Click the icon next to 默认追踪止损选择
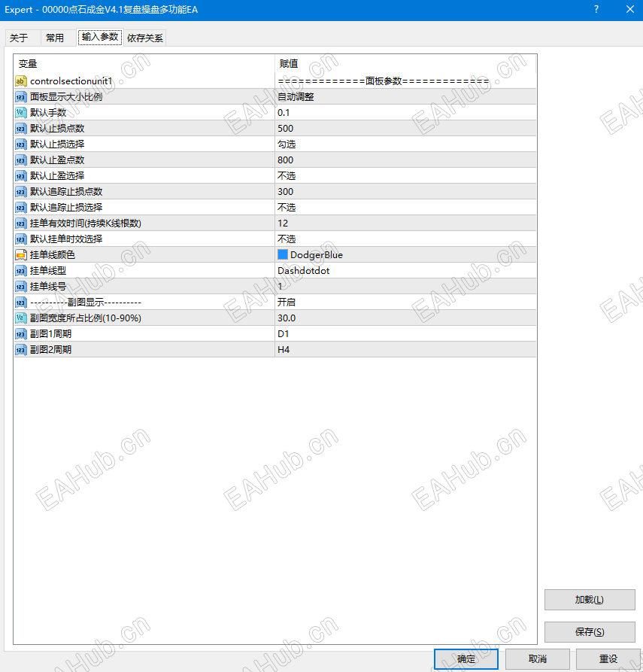The height and width of the screenshot is (672, 643). coord(20,208)
